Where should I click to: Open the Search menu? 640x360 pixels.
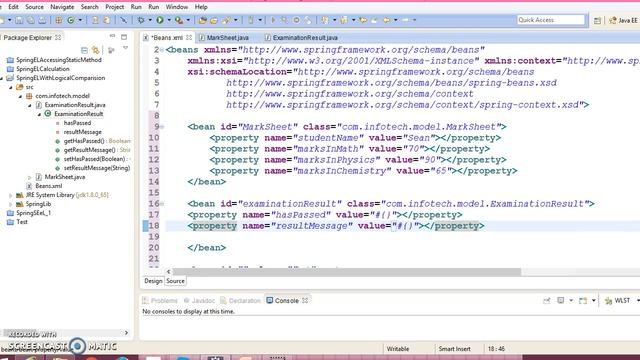89,7
